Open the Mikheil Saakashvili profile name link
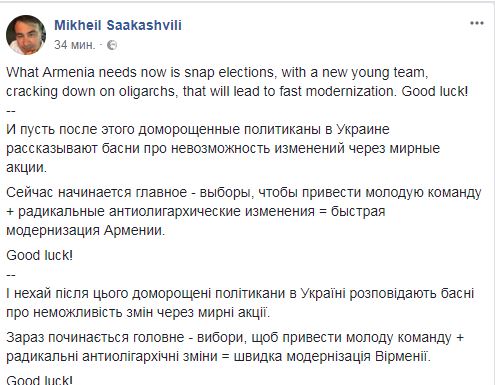 [118, 25]
